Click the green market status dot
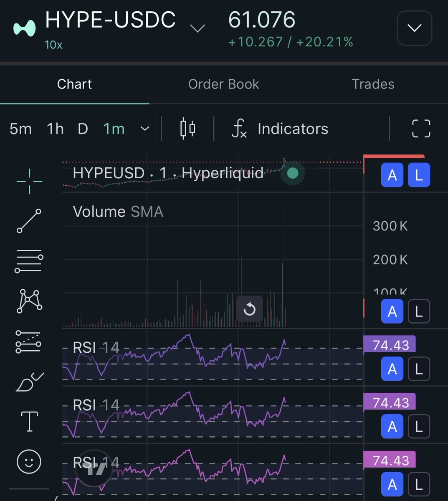The height and width of the screenshot is (501, 448). [x=293, y=173]
